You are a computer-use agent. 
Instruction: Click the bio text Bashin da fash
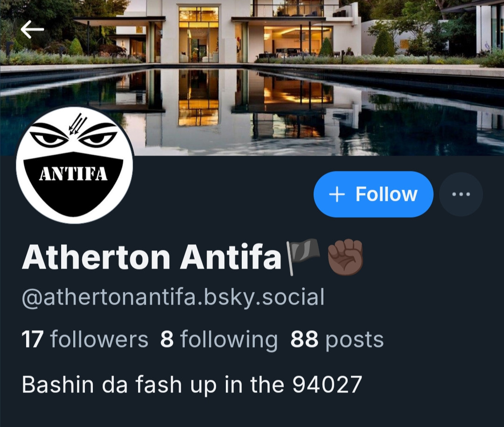tap(95, 384)
